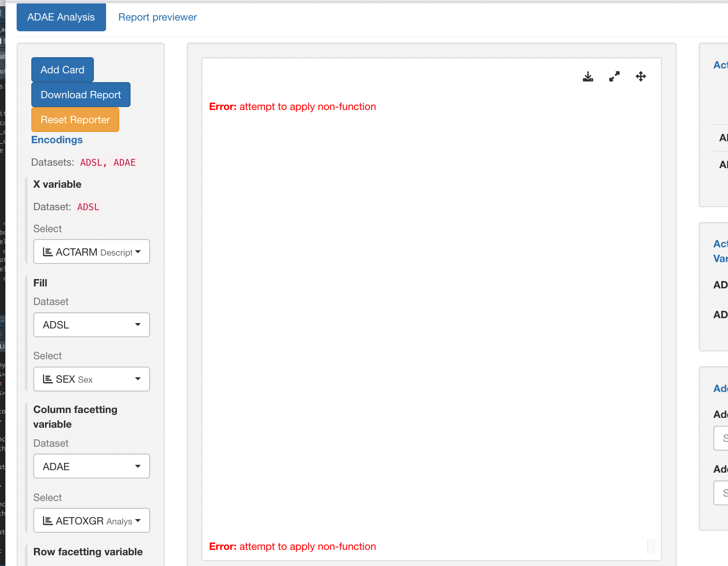This screenshot has height=566, width=728.
Task: Click the bar-chart icon beside AETOXGR
Action: 47,521
